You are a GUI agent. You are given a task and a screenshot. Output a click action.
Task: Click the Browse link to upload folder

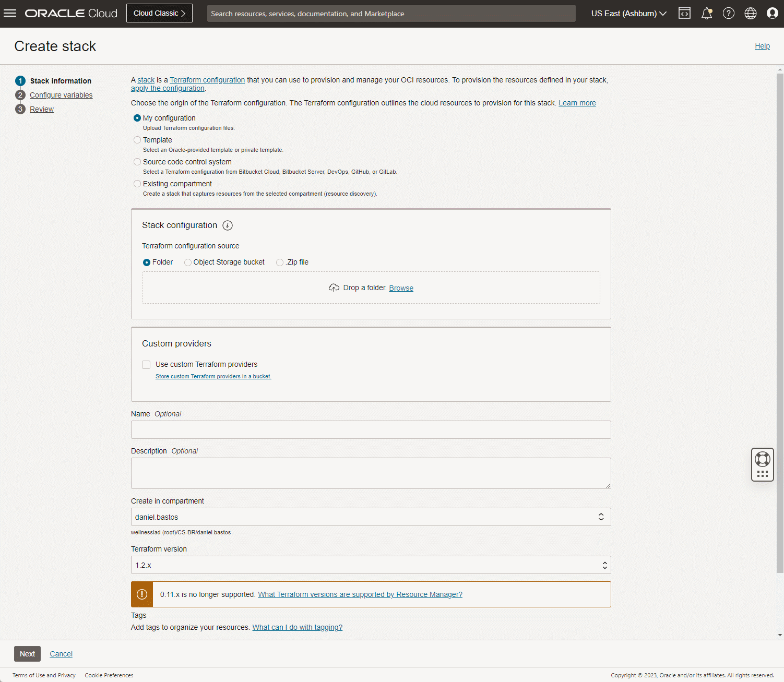pyautogui.click(x=401, y=288)
